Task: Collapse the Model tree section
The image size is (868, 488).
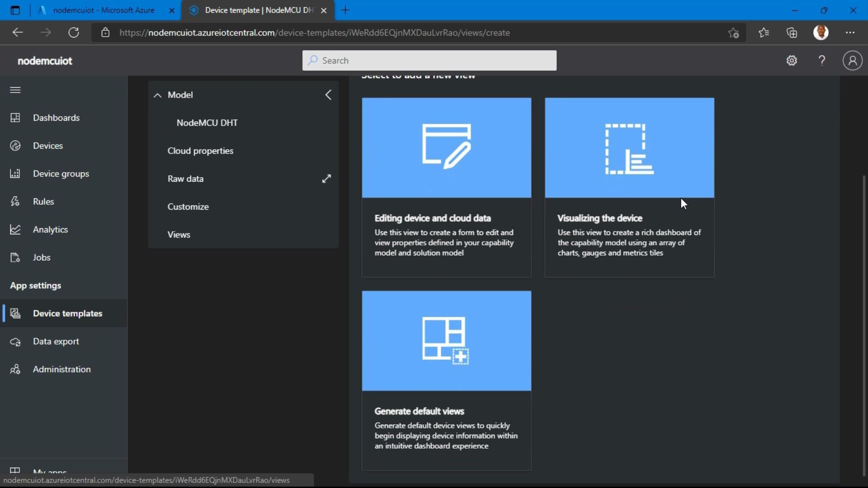Action: (x=157, y=95)
